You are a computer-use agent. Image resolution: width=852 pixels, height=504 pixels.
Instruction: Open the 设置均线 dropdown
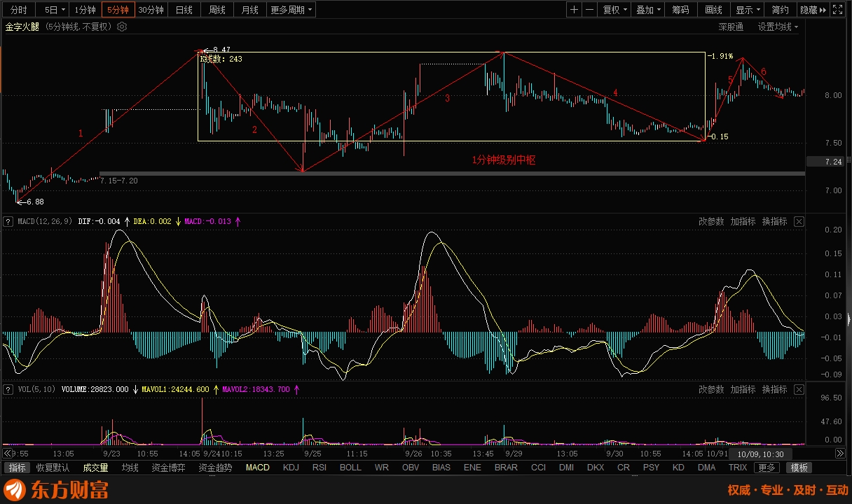point(778,27)
